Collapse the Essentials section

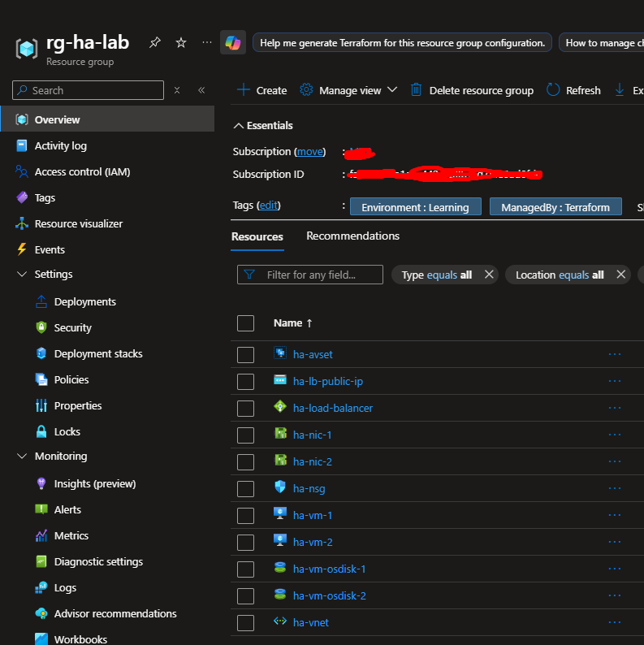coord(238,126)
